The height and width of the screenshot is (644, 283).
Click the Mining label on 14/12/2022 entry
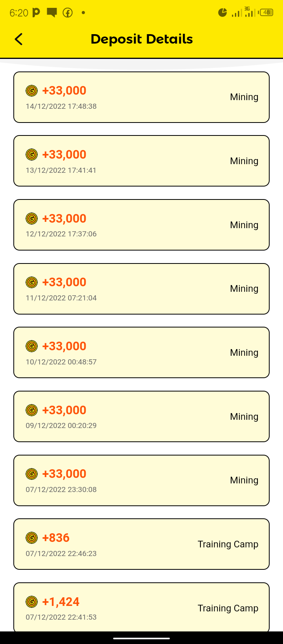[244, 97]
